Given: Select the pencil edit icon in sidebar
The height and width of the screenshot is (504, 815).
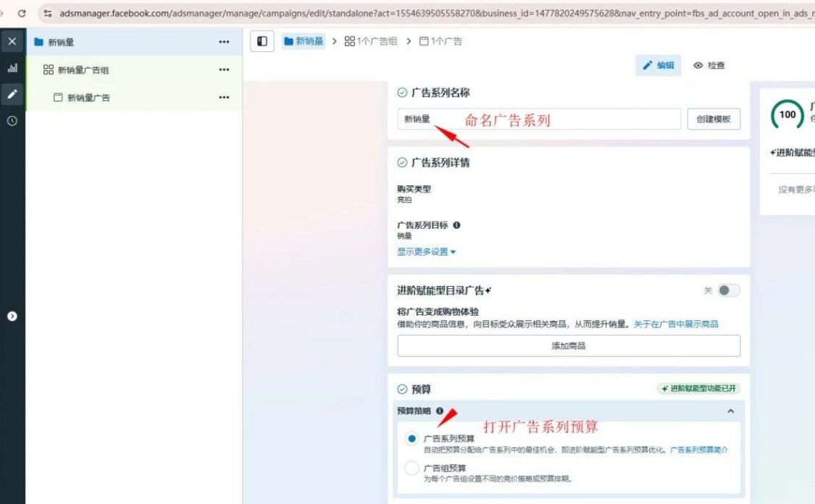Looking at the screenshot, I should point(12,94).
